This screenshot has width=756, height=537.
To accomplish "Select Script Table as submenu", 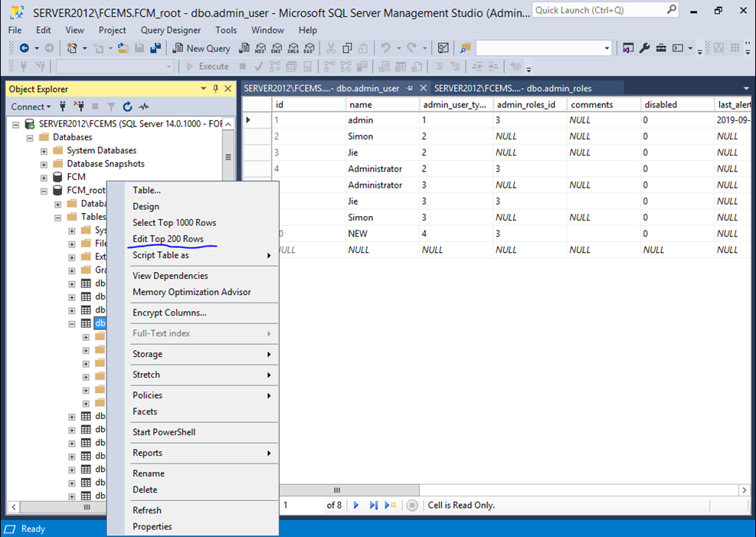I will pos(161,255).
